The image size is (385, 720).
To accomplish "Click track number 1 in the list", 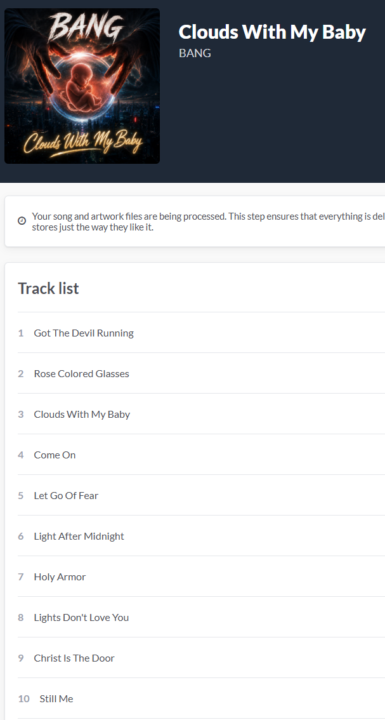I will coord(21,333).
